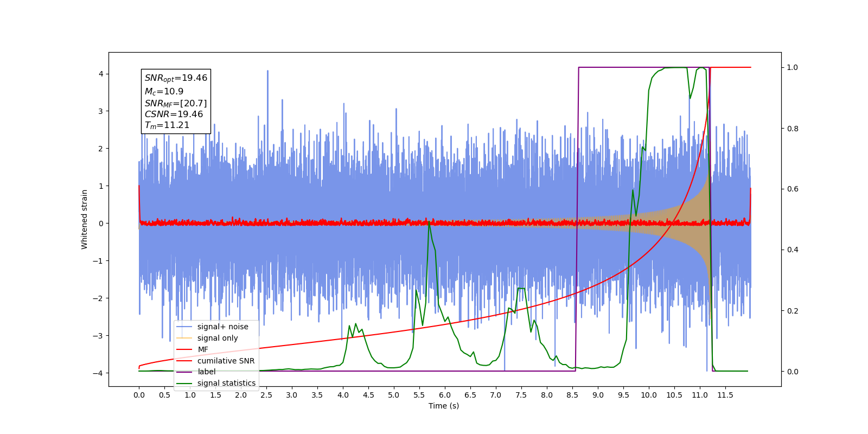Click the 'Whitened strain' y-axis label
868x434 pixels.
tap(85, 219)
